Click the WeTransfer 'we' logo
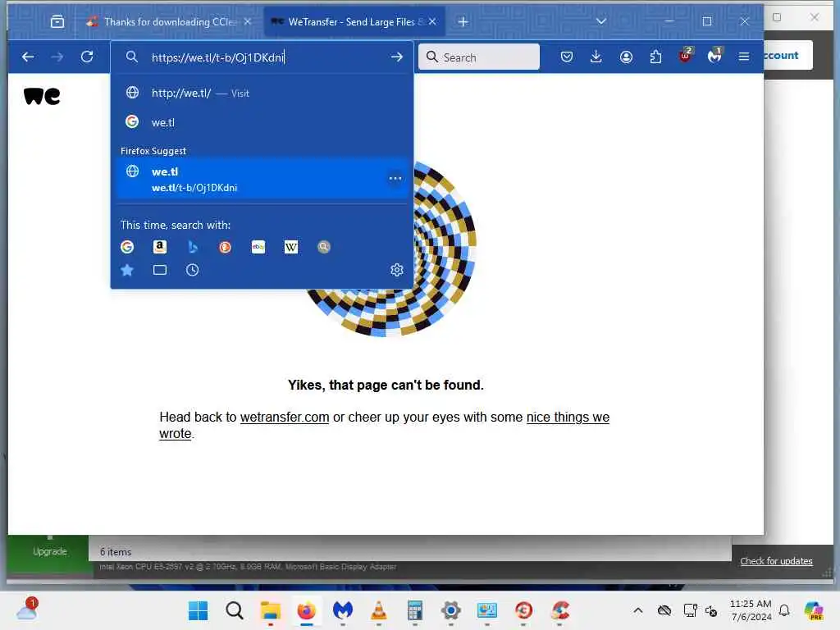The height and width of the screenshot is (630, 840). pyautogui.click(x=43, y=97)
